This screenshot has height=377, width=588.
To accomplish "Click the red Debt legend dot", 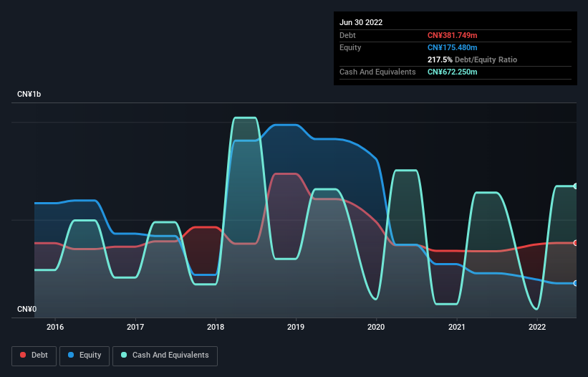I will point(23,355).
